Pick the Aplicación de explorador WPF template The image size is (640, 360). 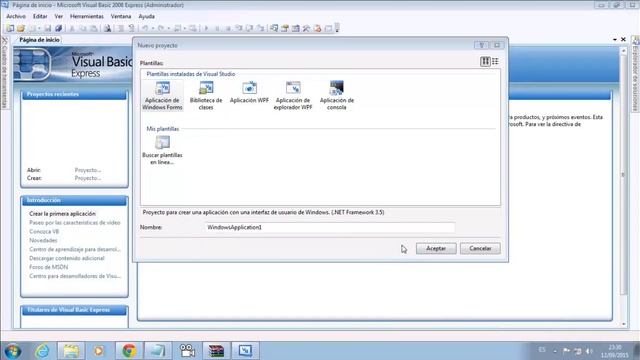pos(293,96)
